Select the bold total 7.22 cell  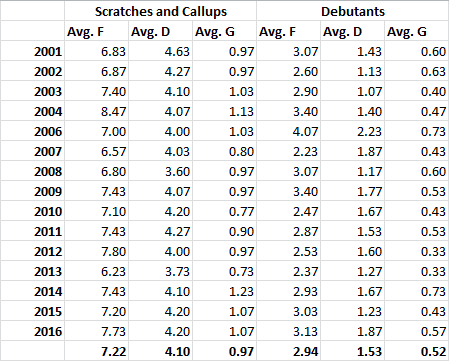click(x=96, y=351)
